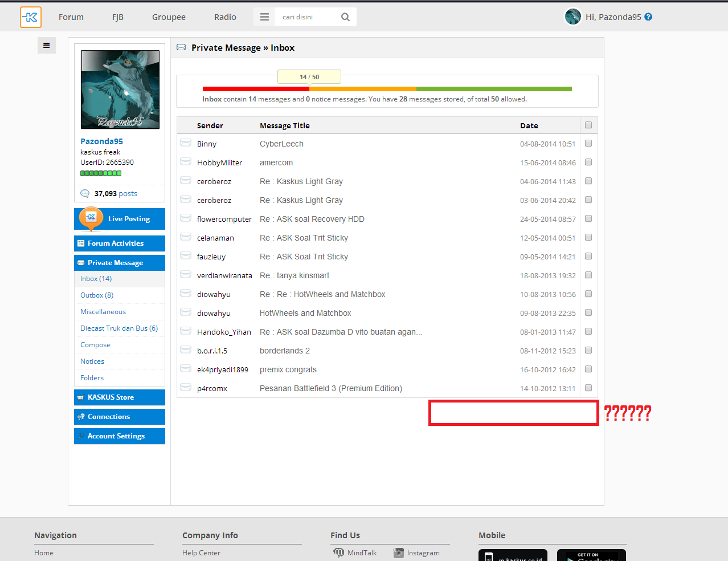Open the Groupee nav item
This screenshot has height=561, width=728.
click(x=169, y=17)
